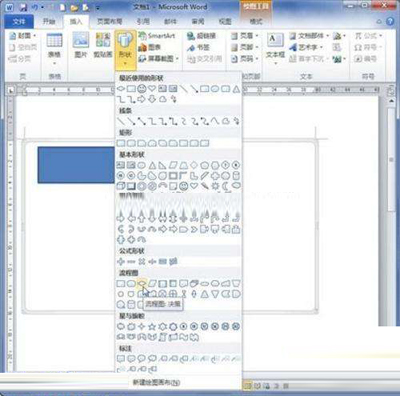The height and width of the screenshot is (396, 400).
Task: Select the Wave banner shape
Action: [x=184, y=337]
